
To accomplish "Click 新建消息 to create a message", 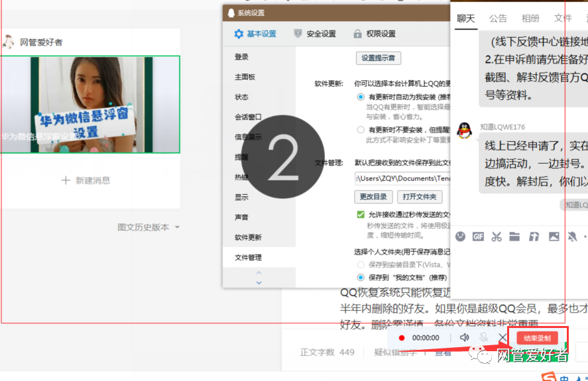I will click(x=86, y=180).
